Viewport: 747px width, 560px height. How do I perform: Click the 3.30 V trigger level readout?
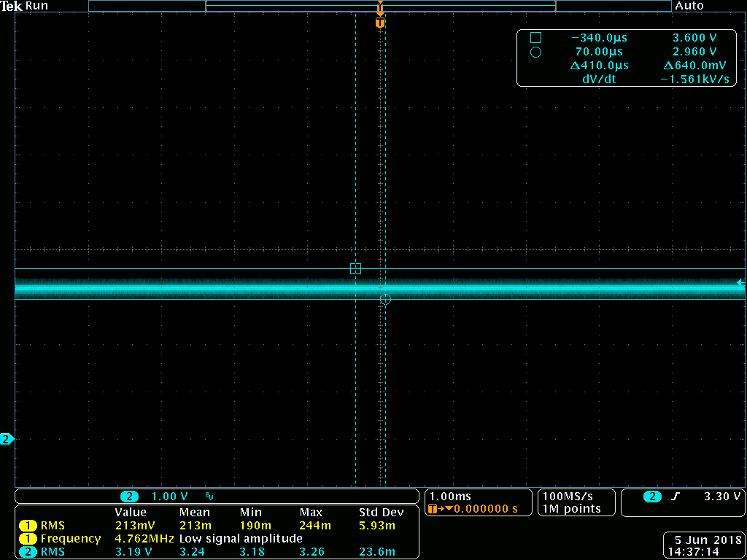pos(722,496)
